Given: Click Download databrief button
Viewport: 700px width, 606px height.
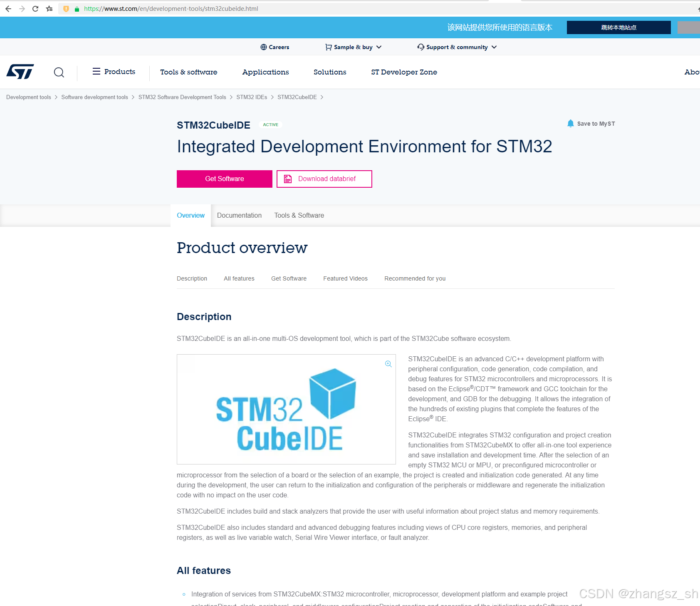Looking at the screenshot, I should pos(324,179).
